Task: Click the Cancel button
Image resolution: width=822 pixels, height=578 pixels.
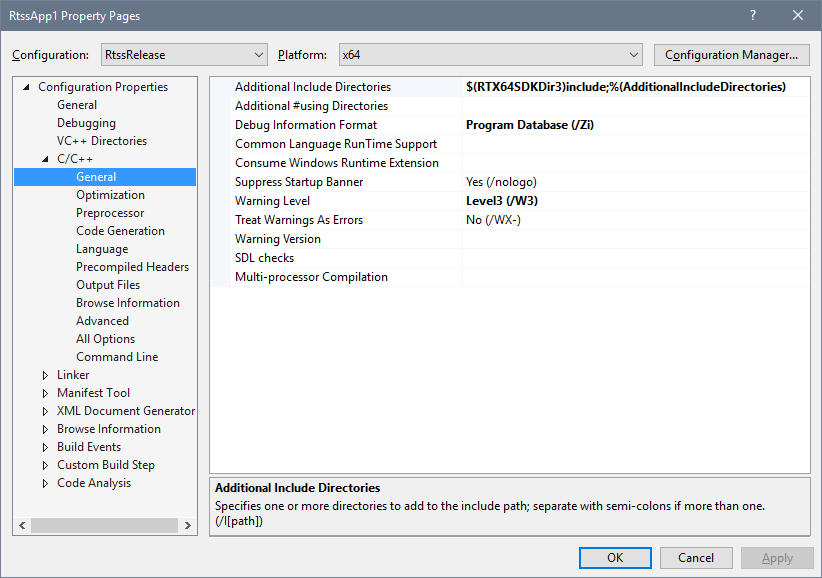Action: coord(695,557)
